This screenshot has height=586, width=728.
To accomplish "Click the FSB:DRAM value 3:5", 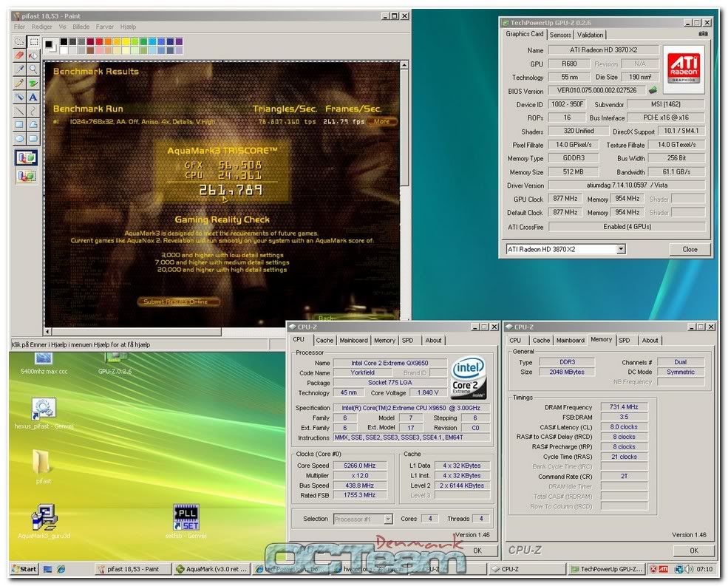I will click(624, 417).
